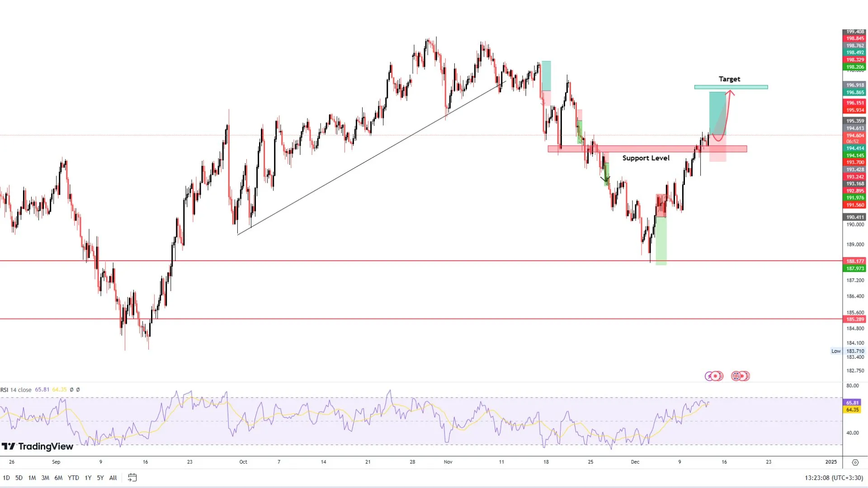Click the 199.408 price axis label
868x488 pixels.
[854, 32]
